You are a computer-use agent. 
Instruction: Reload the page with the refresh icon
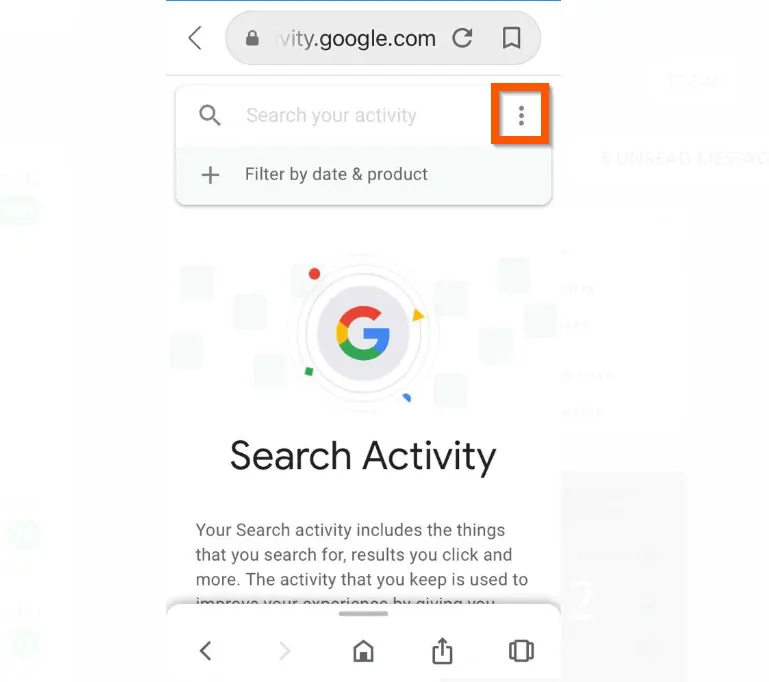pyautogui.click(x=462, y=38)
